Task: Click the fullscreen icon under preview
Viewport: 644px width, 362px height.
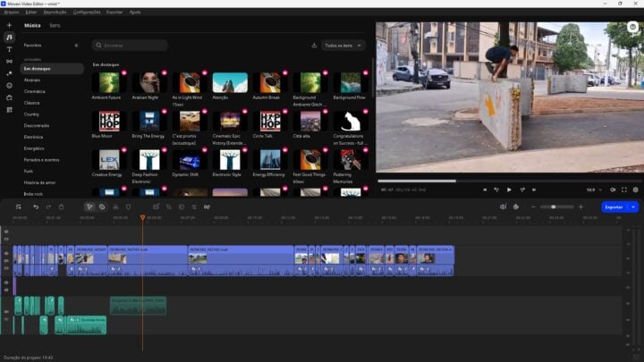Action: [624, 189]
